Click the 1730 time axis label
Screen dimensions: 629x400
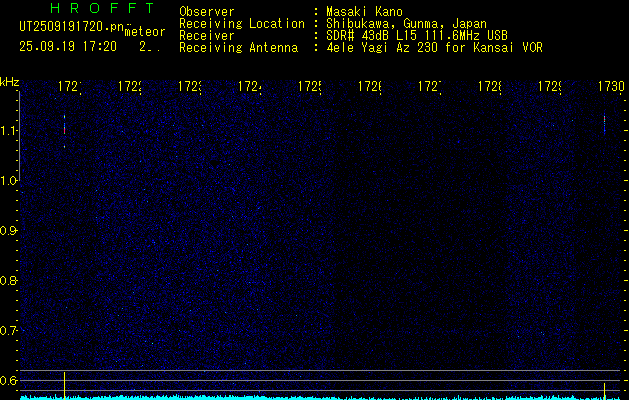(x=611, y=86)
